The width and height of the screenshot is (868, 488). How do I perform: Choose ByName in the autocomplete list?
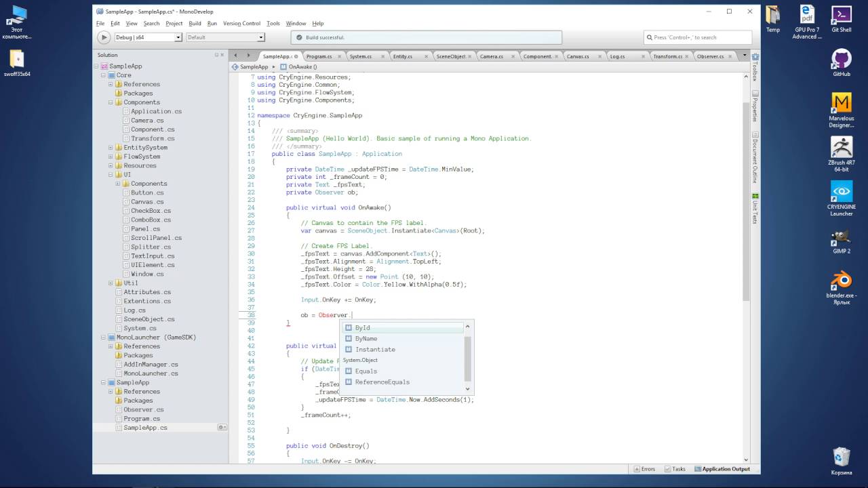click(404, 338)
